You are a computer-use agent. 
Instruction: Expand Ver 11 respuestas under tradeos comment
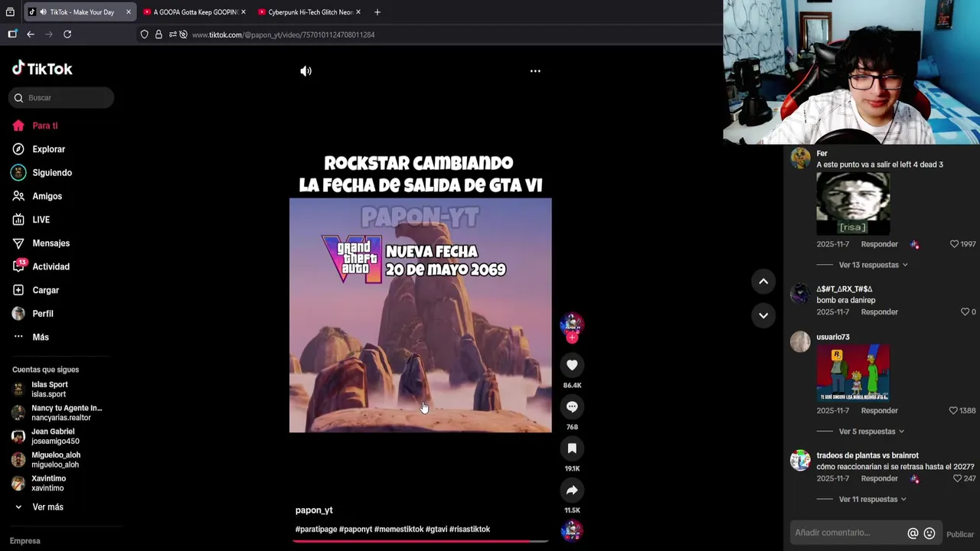[873, 500]
